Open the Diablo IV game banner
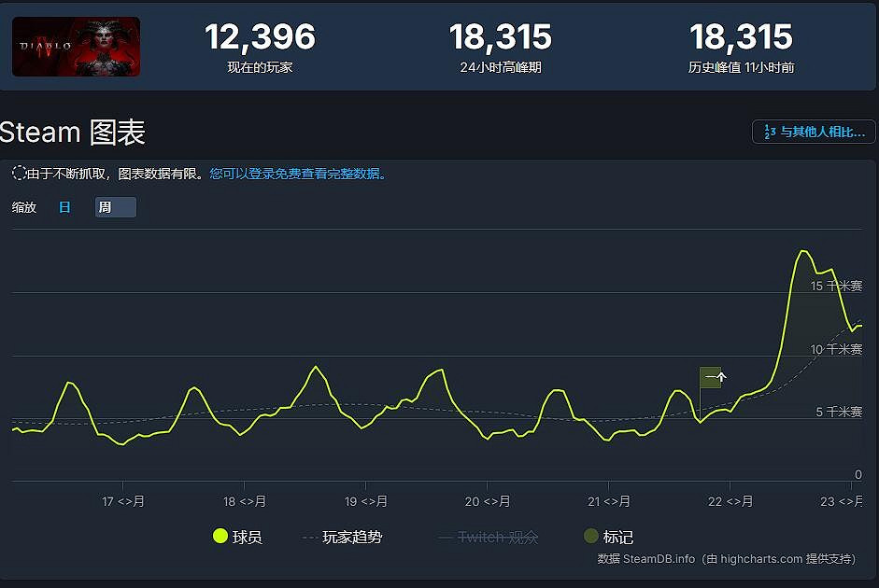Screen dimensions: 879x588 [76, 46]
